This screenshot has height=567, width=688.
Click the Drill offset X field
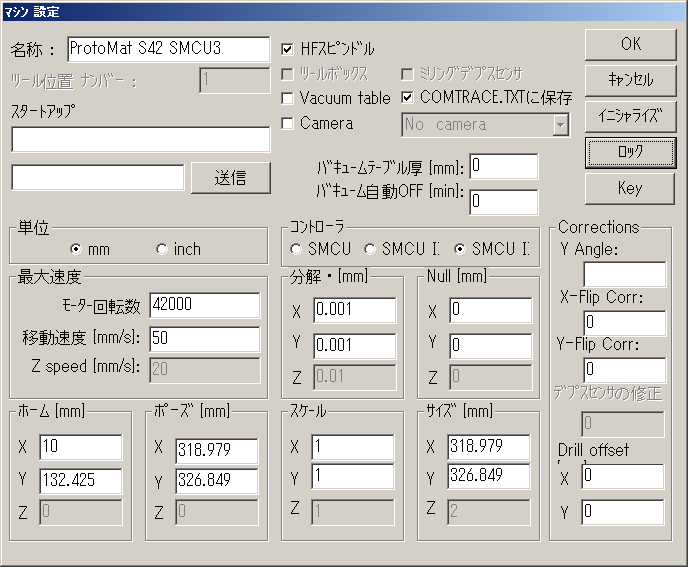tap(623, 476)
